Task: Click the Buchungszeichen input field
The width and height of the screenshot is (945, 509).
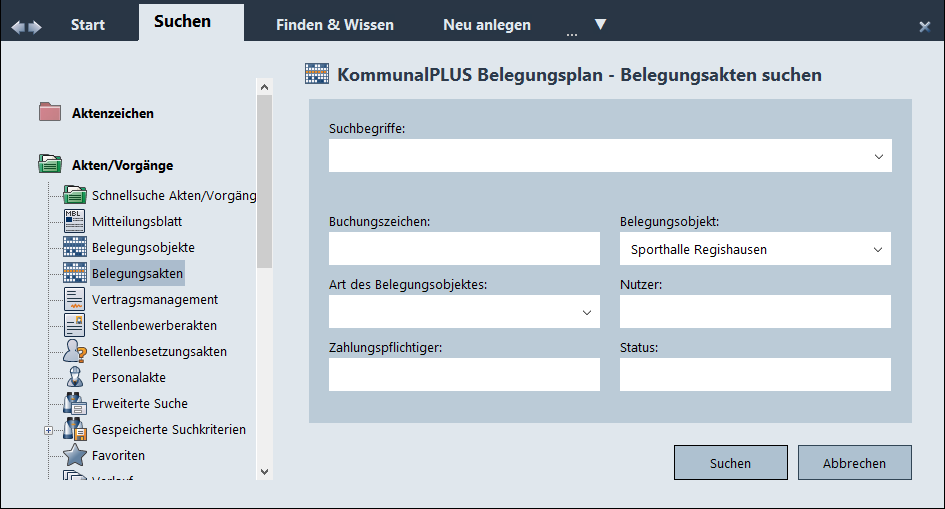Action: coord(464,249)
